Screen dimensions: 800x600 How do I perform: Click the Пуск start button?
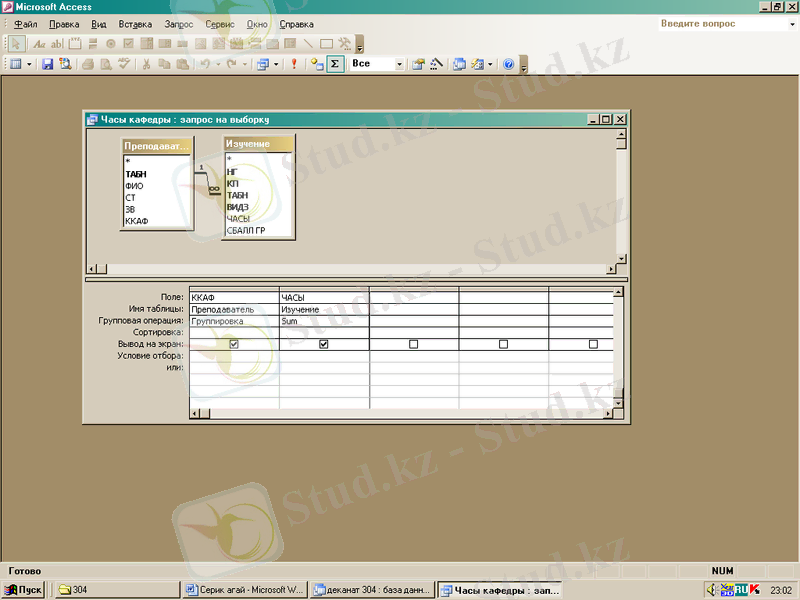click(x=23, y=590)
